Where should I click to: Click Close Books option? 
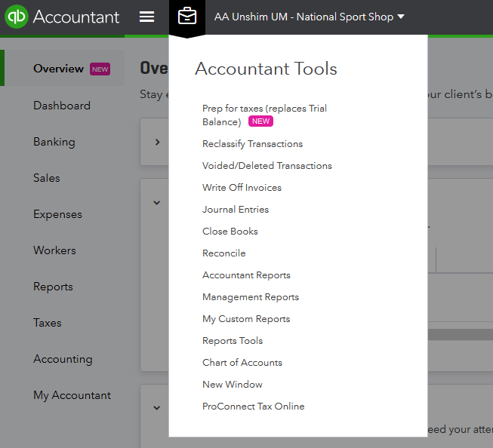(230, 232)
